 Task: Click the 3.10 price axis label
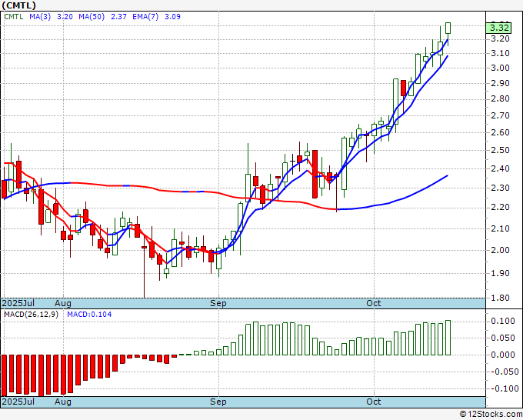501,53
